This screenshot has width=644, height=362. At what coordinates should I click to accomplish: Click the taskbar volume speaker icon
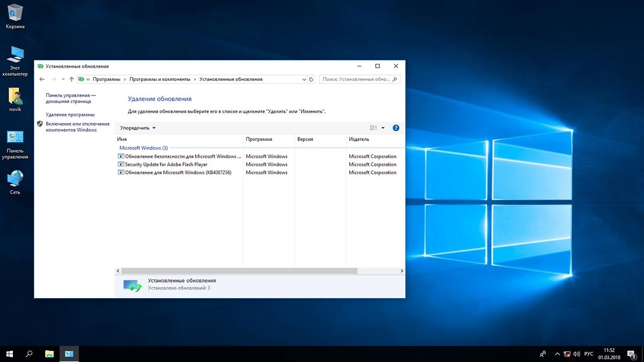click(x=576, y=354)
